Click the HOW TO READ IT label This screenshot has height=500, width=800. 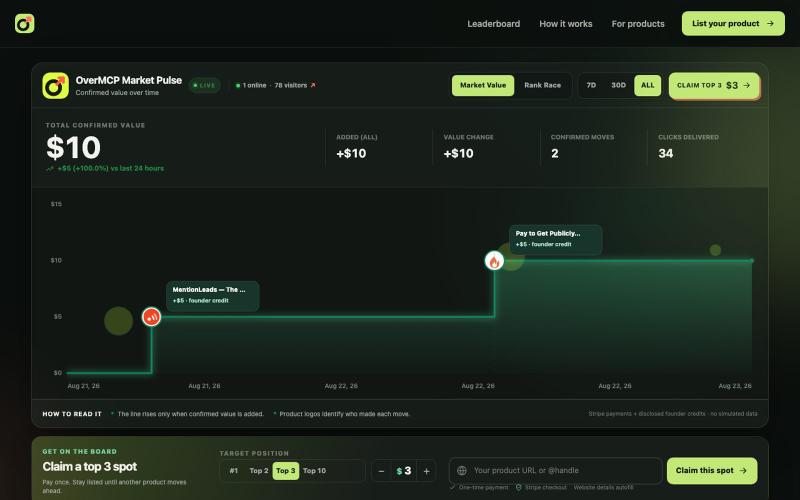click(x=72, y=414)
